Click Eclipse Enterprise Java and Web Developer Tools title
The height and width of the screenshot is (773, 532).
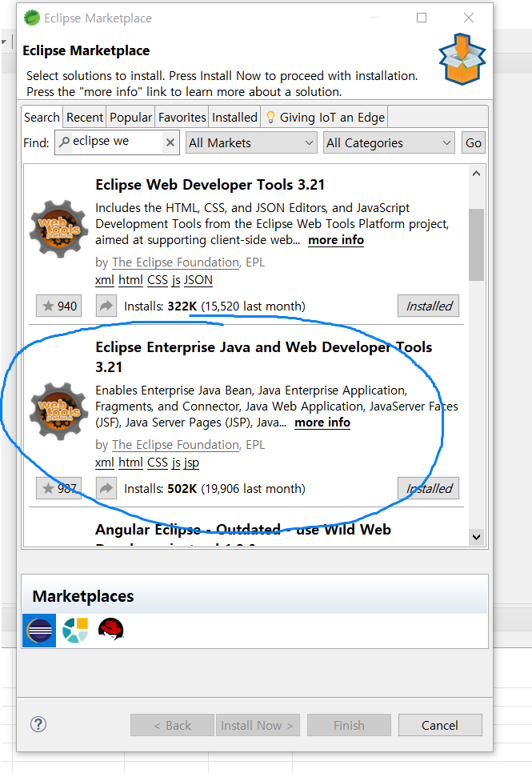264,357
